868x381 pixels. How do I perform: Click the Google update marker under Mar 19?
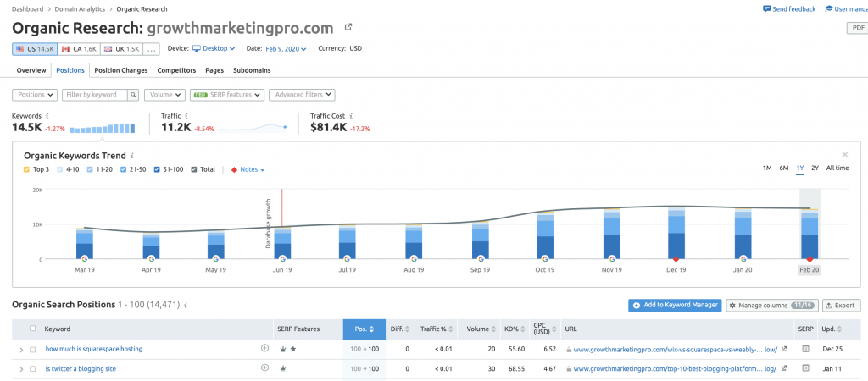(x=84, y=258)
